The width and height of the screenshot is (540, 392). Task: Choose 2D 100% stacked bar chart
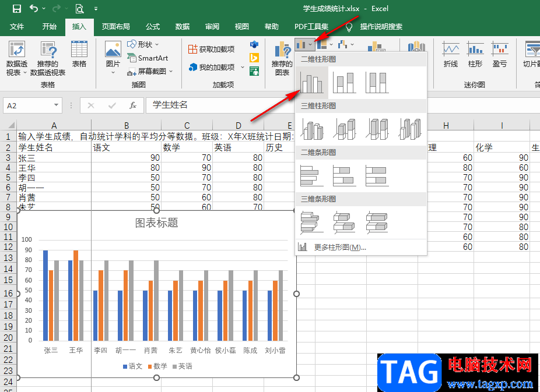click(377, 176)
